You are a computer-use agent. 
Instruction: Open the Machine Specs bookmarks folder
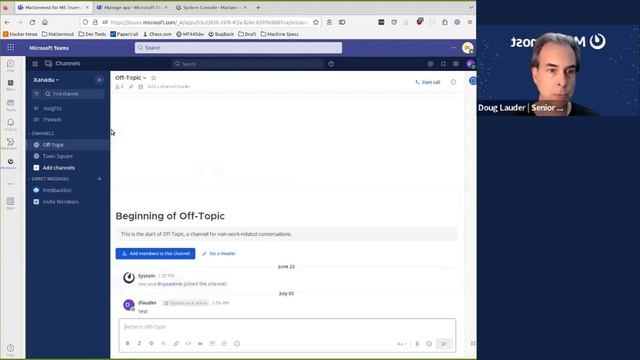pyautogui.click(x=280, y=34)
